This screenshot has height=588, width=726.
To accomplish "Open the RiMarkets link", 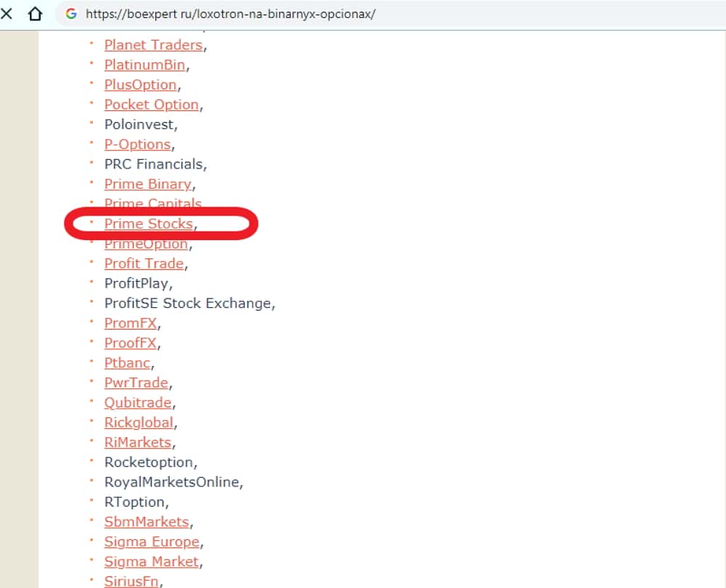I will (138, 443).
